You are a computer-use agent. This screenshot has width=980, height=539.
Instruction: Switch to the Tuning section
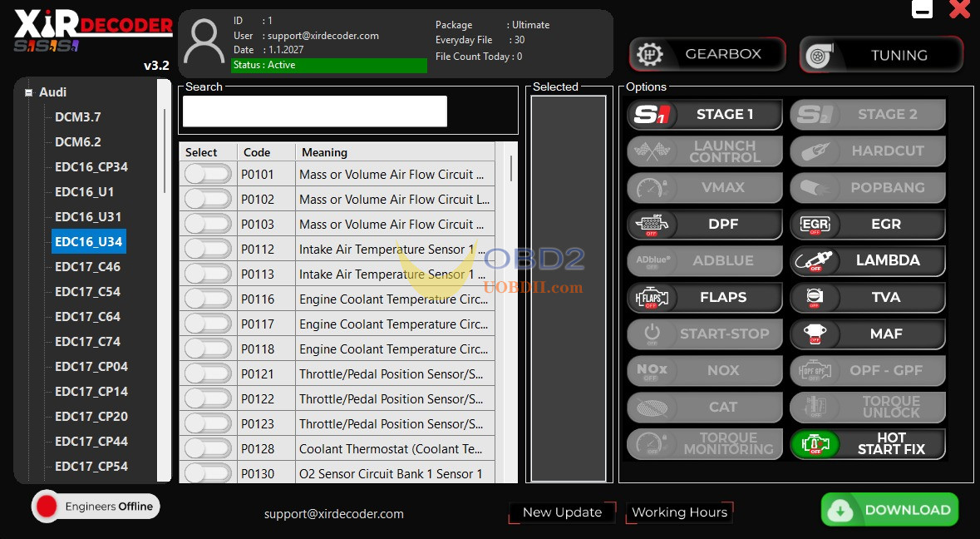[881, 55]
